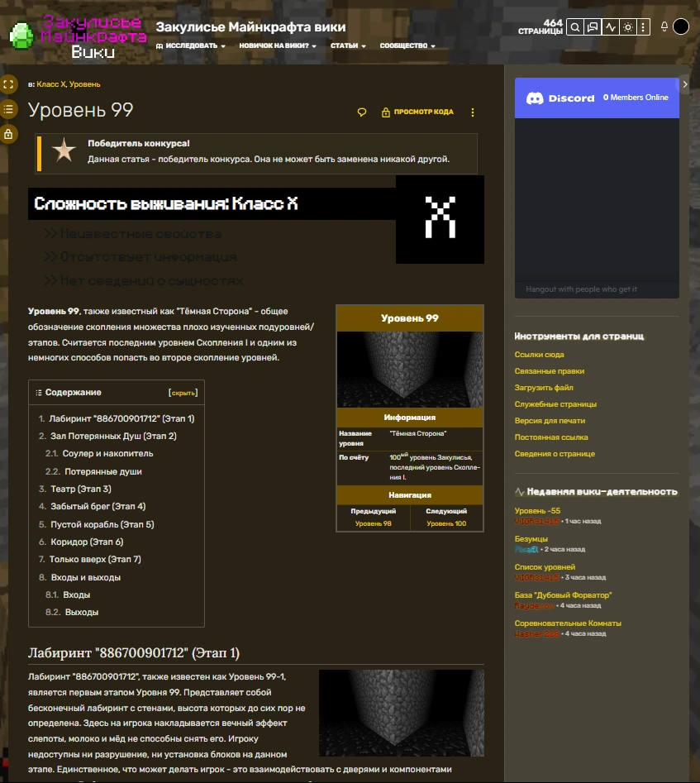Viewport: 700px width, 783px height.
Task: Expand the Сообщество dropdown
Action: pos(407,45)
